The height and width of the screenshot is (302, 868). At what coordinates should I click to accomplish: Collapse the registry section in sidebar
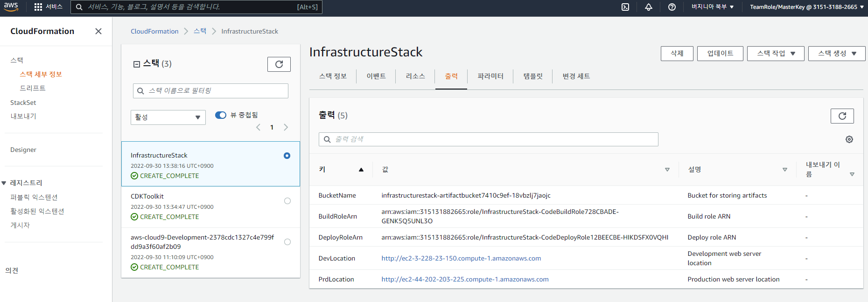point(4,183)
